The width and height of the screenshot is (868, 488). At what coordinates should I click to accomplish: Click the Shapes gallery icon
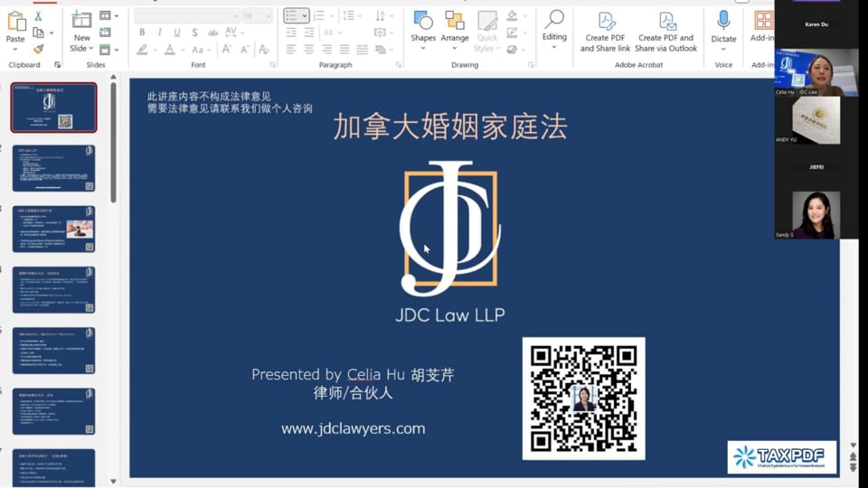(x=423, y=21)
